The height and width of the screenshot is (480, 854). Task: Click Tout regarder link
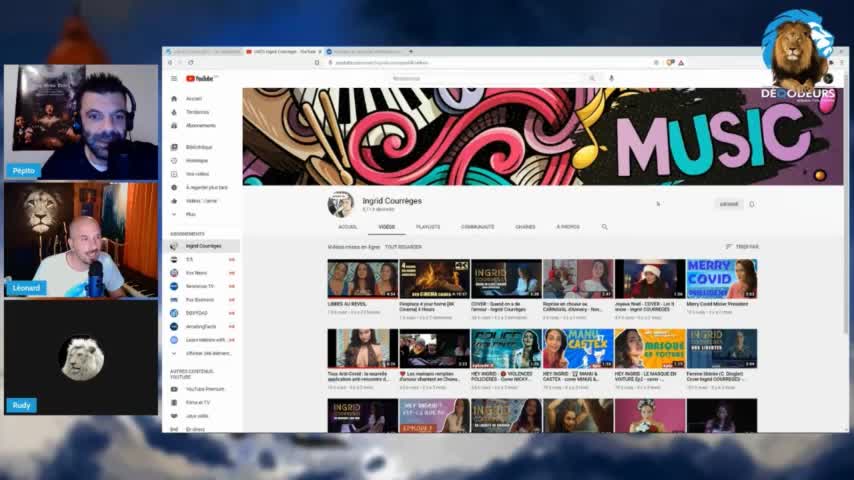coord(403,247)
